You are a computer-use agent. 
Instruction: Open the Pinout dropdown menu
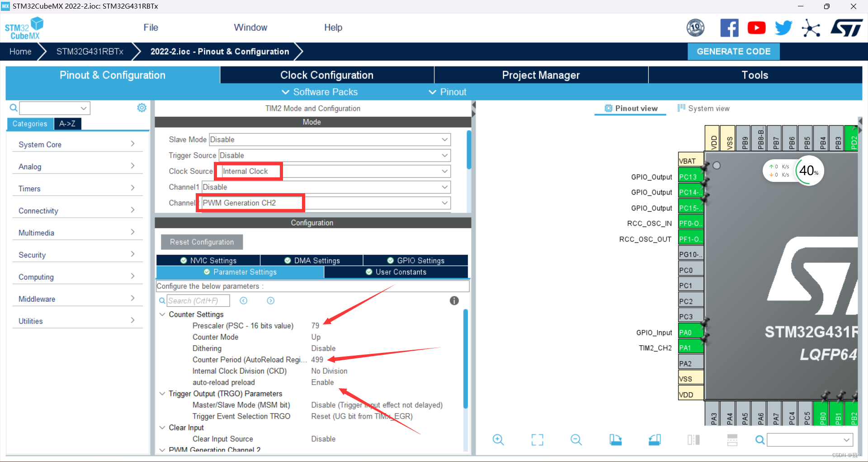click(x=448, y=92)
